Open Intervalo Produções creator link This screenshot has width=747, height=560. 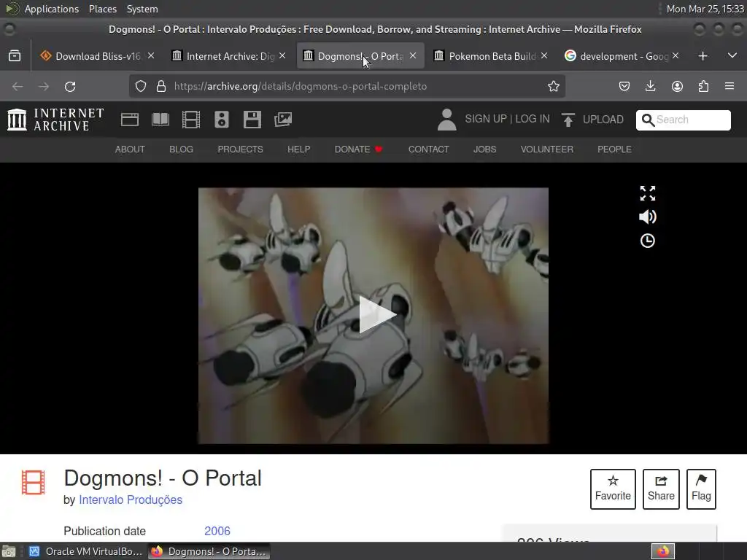pos(131,499)
